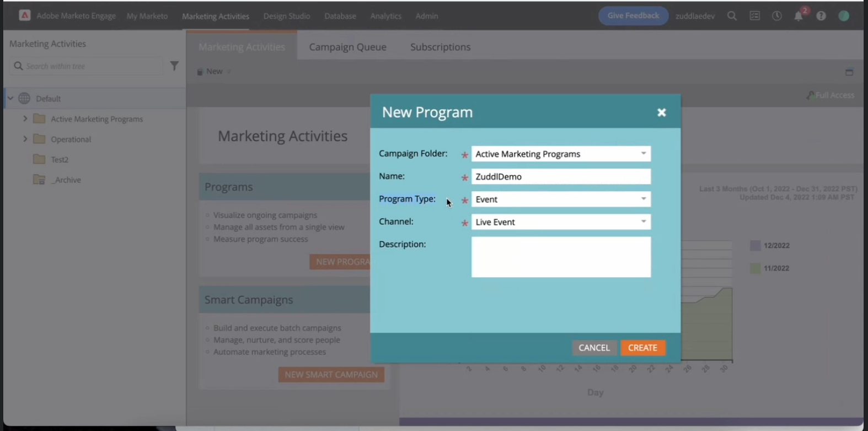868x431 pixels.
Task: Expand the Operational folder
Action: (25, 139)
